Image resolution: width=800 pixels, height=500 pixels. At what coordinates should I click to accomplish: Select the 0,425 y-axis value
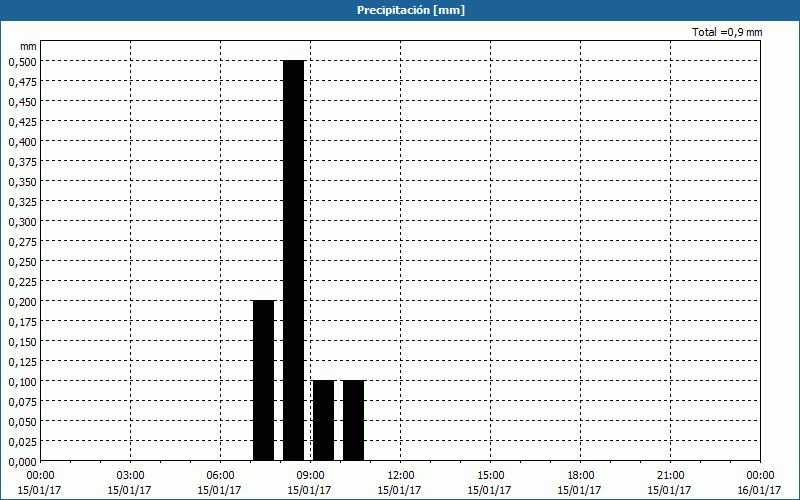point(22,122)
